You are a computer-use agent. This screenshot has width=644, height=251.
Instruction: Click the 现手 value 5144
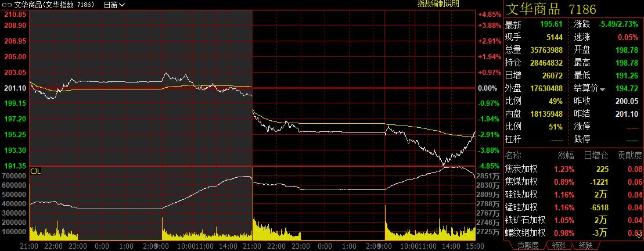click(x=555, y=37)
